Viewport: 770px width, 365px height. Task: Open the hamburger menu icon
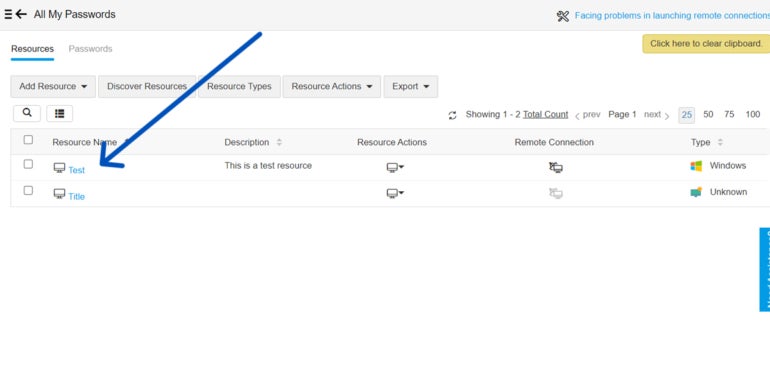pyautogui.click(x=8, y=14)
